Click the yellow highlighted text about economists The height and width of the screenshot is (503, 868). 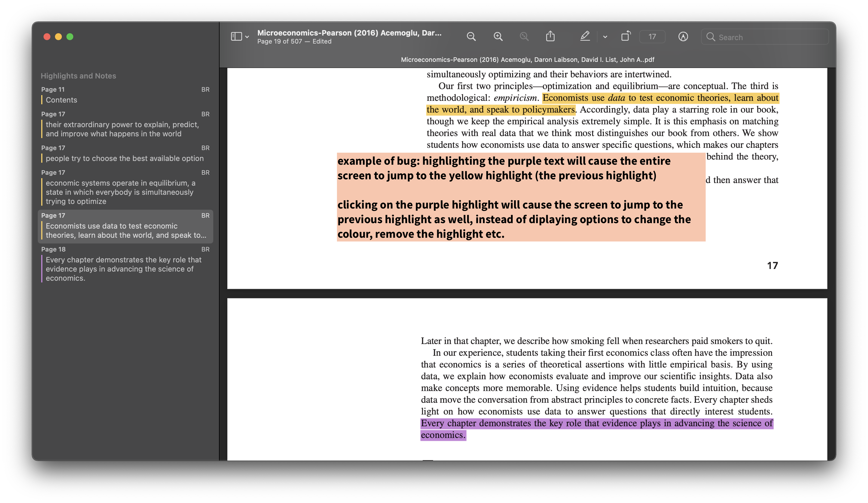pos(660,98)
